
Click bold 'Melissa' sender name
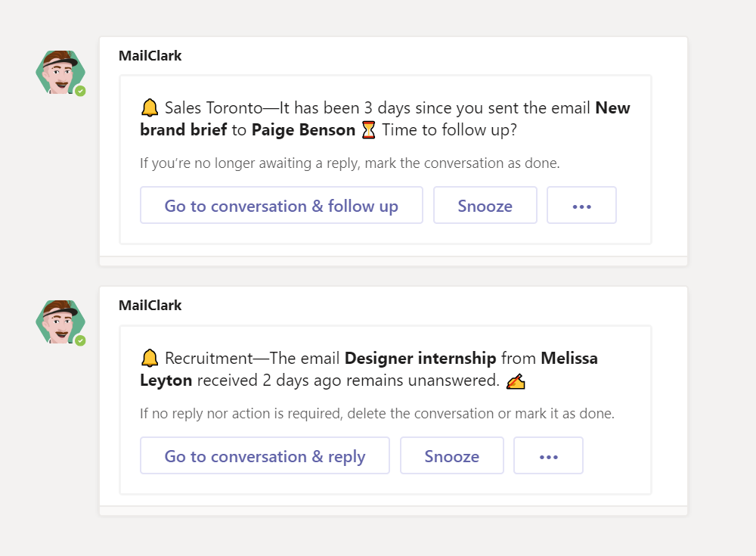pyautogui.click(x=569, y=358)
